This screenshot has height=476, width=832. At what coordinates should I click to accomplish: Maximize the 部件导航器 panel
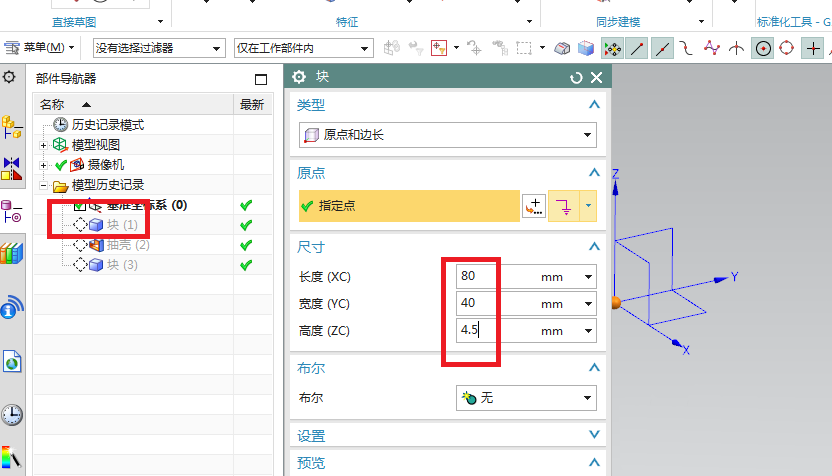[261, 80]
